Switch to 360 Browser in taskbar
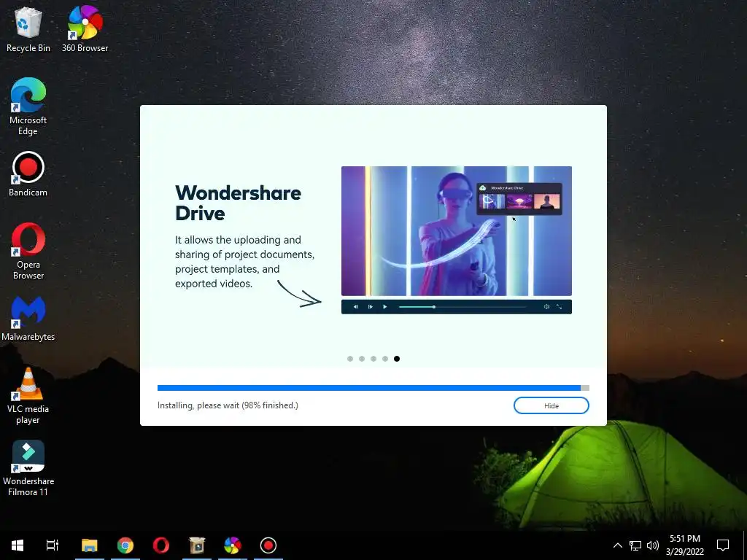The height and width of the screenshot is (560, 747). click(233, 545)
